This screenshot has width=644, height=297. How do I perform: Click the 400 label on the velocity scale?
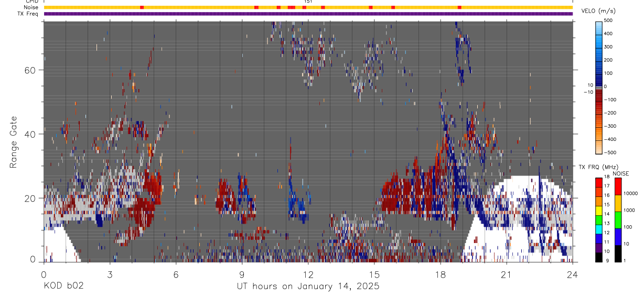pos(609,34)
